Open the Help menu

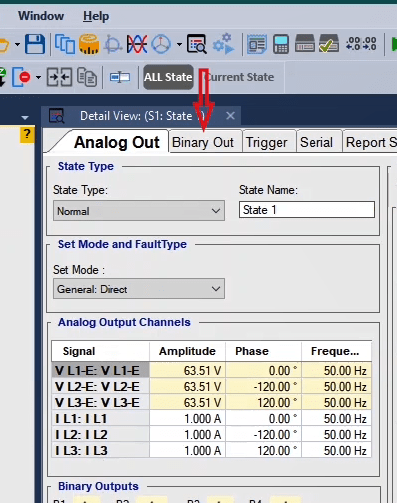pyautogui.click(x=96, y=16)
